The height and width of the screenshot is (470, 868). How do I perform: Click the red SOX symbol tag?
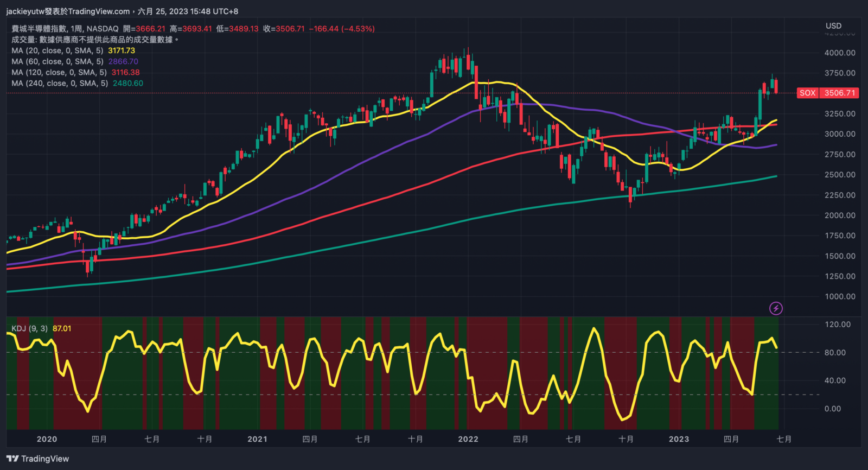point(807,93)
